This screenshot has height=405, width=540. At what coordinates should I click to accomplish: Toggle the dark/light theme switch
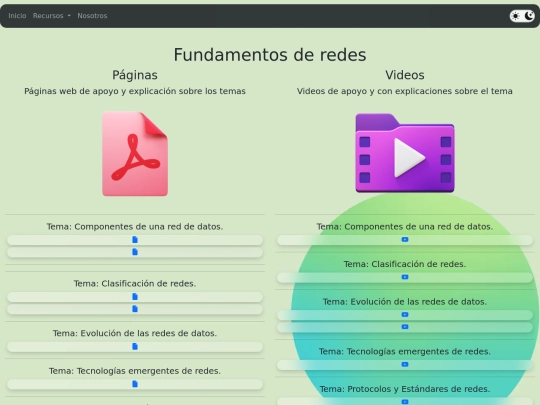coord(522,16)
